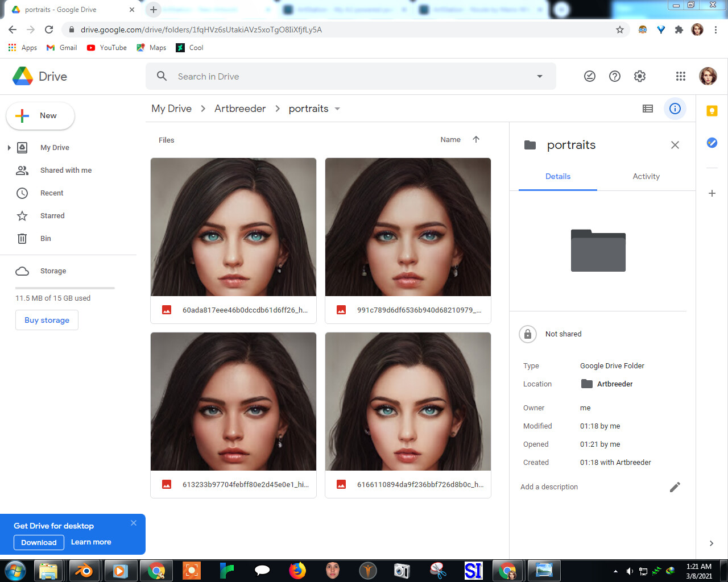Switch to list layout view
Image resolution: width=728 pixels, height=582 pixels.
(648, 109)
